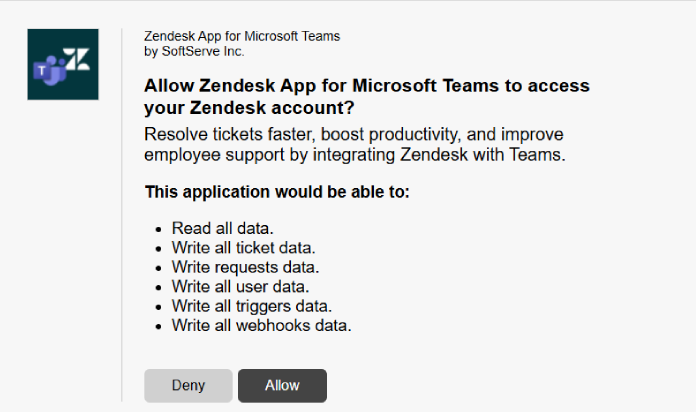Click the Allow button
696x412 pixels.
tap(282, 385)
